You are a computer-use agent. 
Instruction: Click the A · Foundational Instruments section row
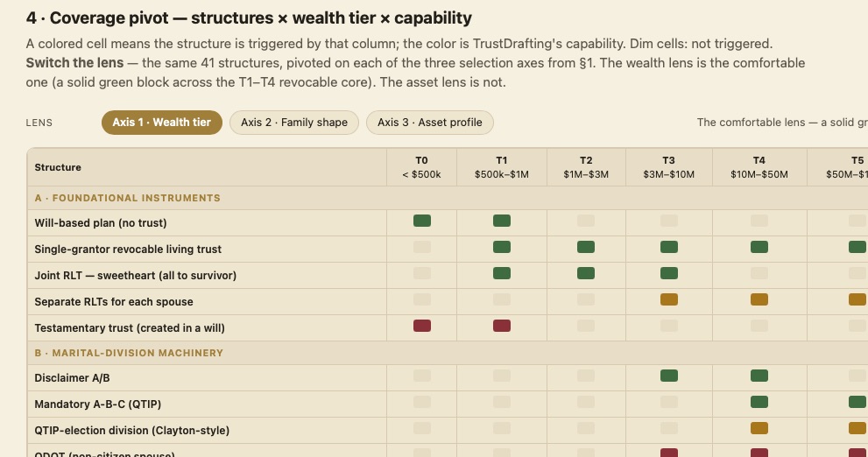pyautogui.click(x=448, y=198)
